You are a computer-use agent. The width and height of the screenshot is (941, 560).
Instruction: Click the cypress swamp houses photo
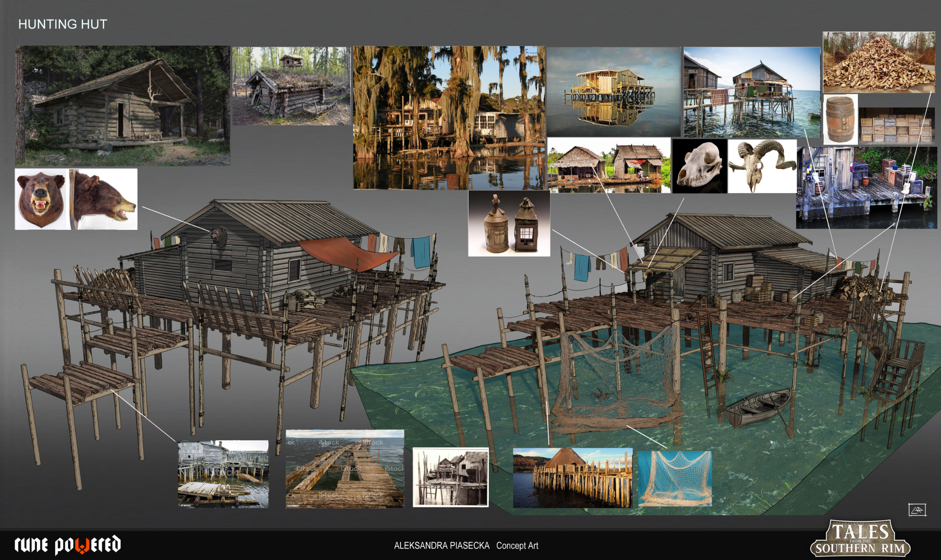pos(449,118)
